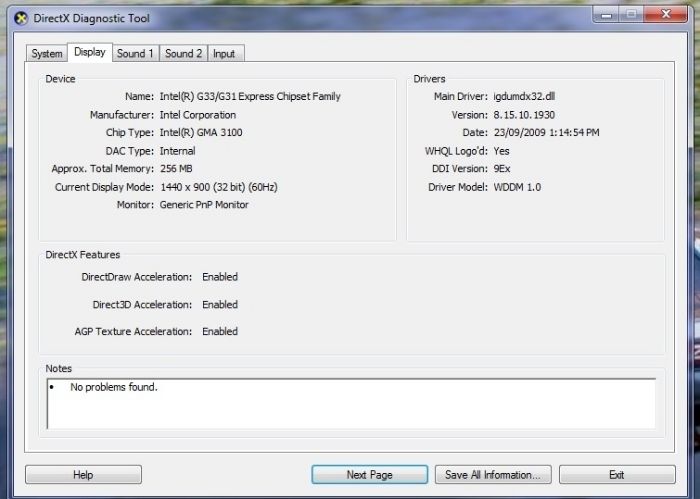Click the total memory value '256 MB'

pos(176,169)
